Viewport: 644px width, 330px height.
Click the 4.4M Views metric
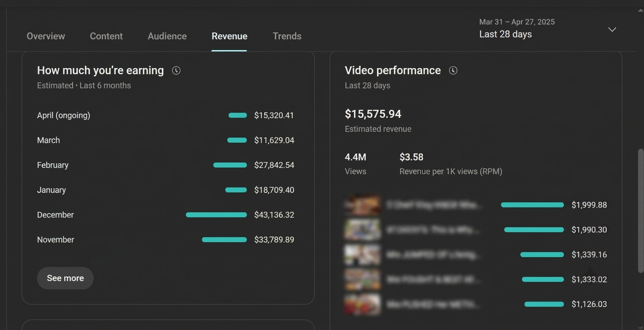click(356, 164)
